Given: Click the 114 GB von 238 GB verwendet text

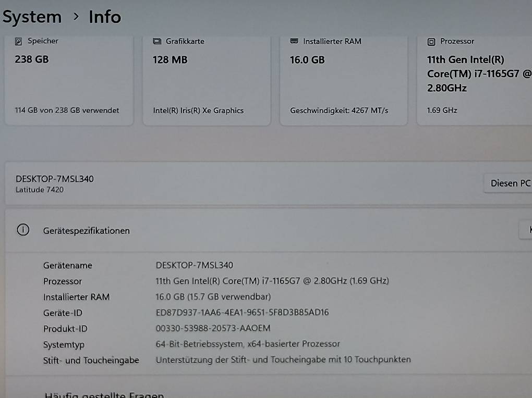Looking at the screenshot, I should click(x=66, y=110).
